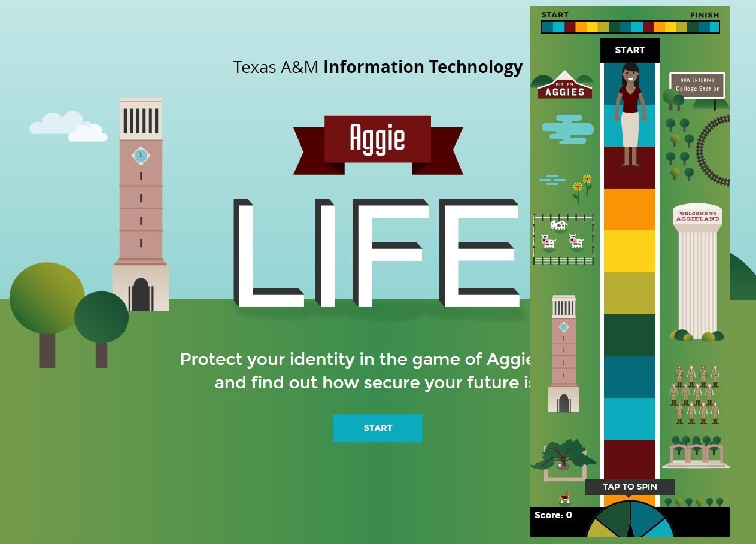756x544 pixels.
Task: Click the Corps of Cadets marching group
Action: pos(694,394)
